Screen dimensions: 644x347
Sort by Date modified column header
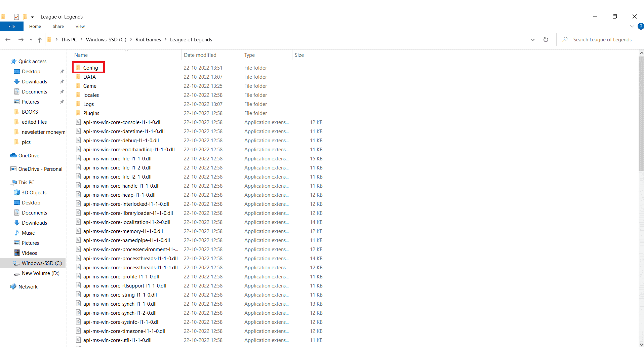click(x=200, y=55)
